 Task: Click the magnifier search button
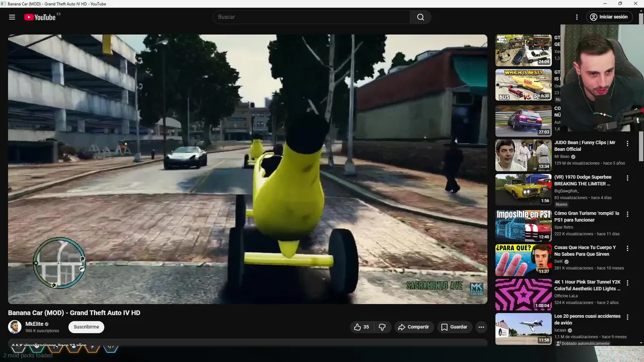coord(421,17)
